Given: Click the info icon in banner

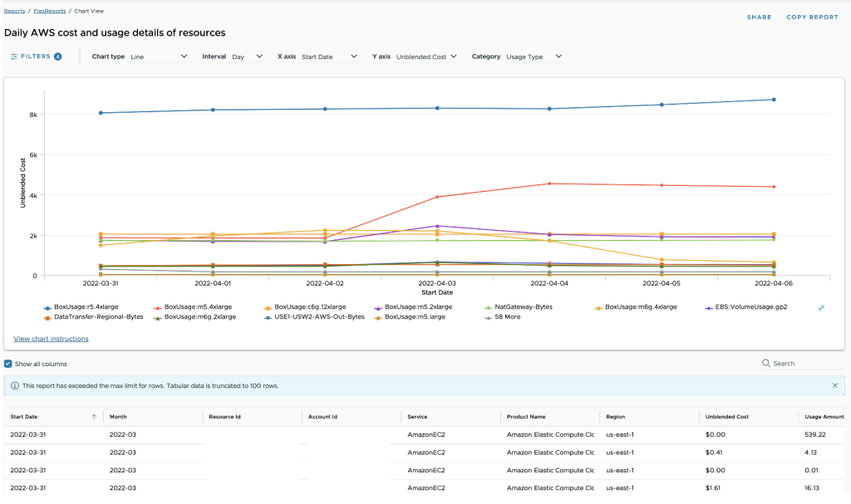Looking at the screenshot, I should pyautogui.click(x=14, y=385).
